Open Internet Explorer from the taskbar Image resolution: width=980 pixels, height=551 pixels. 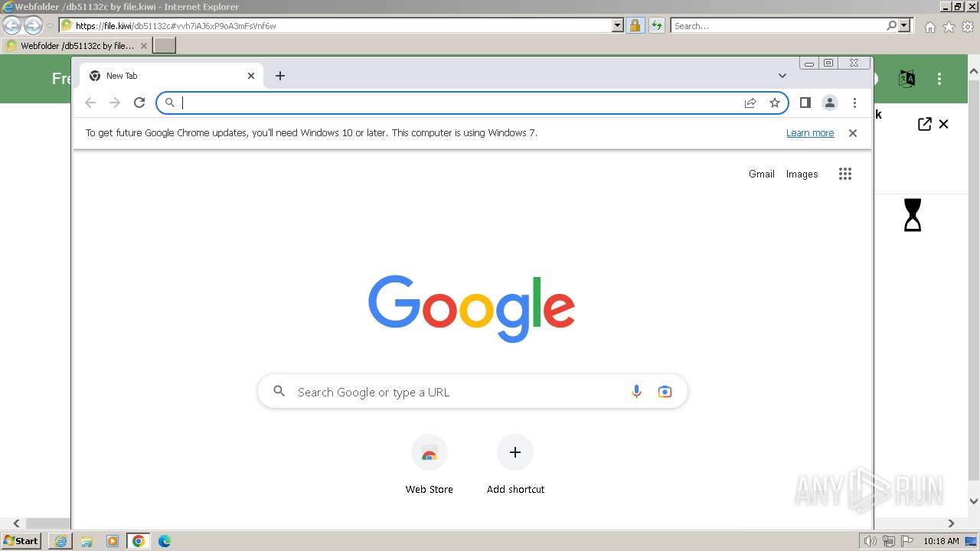60,541
